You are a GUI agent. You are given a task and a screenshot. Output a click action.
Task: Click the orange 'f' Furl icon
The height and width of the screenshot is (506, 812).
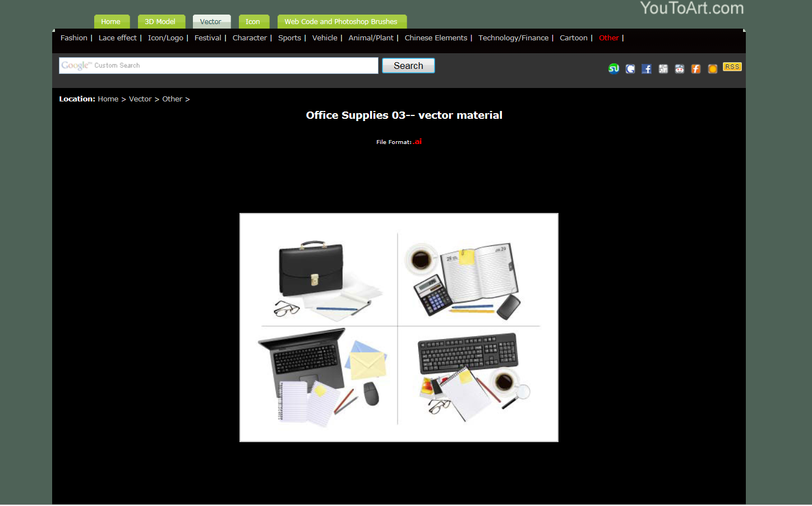tap(696, 69)
